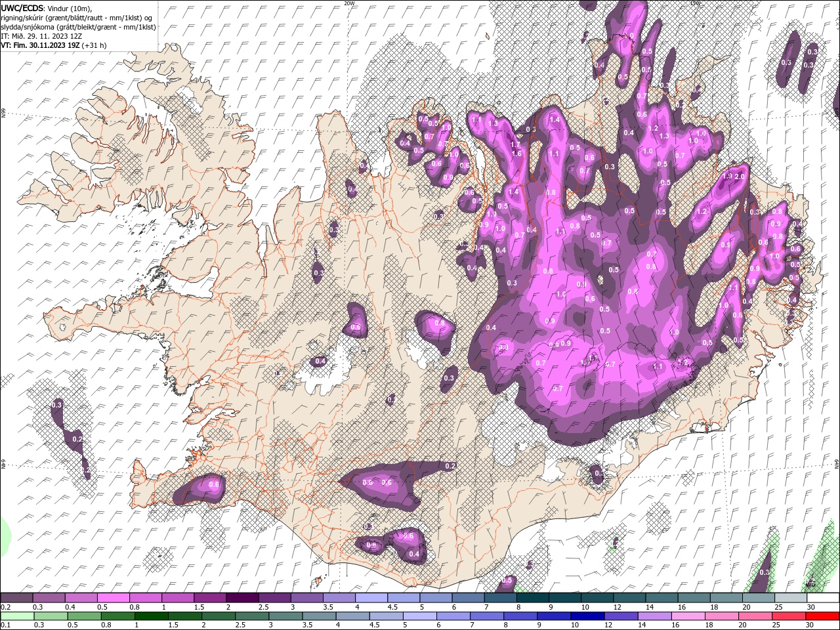
Task: Click the upper legend swatch between 4 and 4.5
Action: click(371, 598)
